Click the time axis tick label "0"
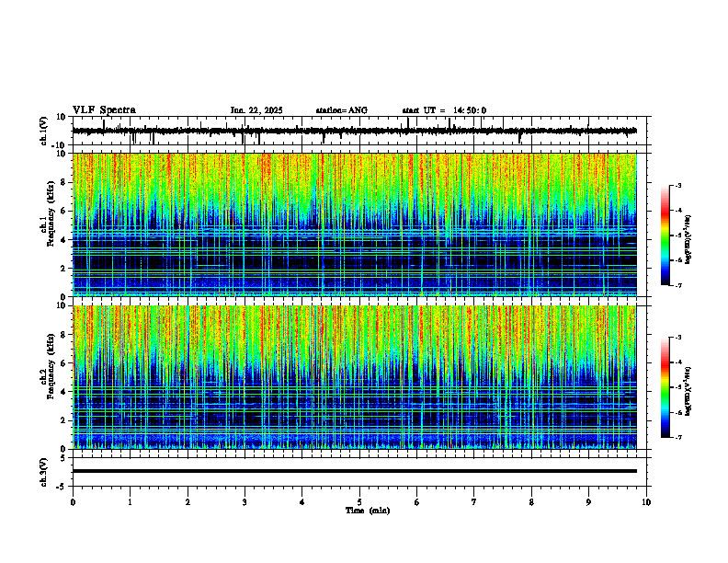This screenshot has width=728, height=563. click(73, 502)
